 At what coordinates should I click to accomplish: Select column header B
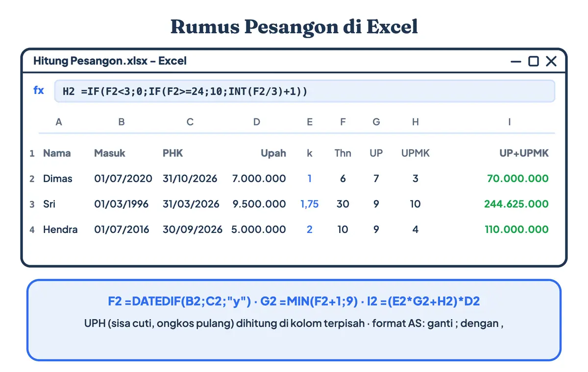(122, 122)
